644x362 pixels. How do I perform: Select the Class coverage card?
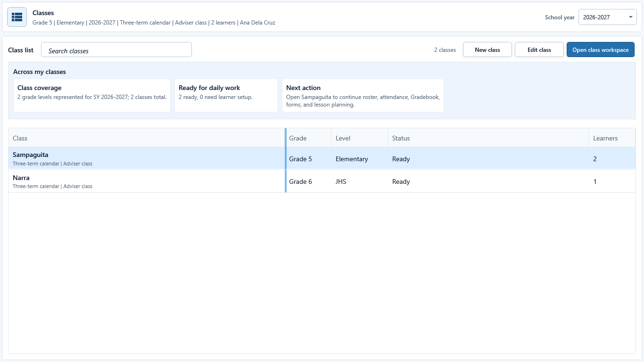point(92,96)
